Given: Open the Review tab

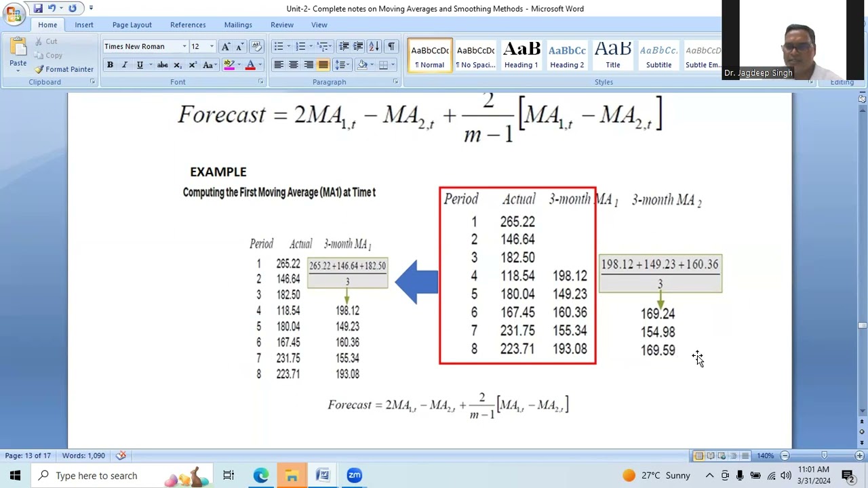Looking at the screenshot, I should click(282, 25).
